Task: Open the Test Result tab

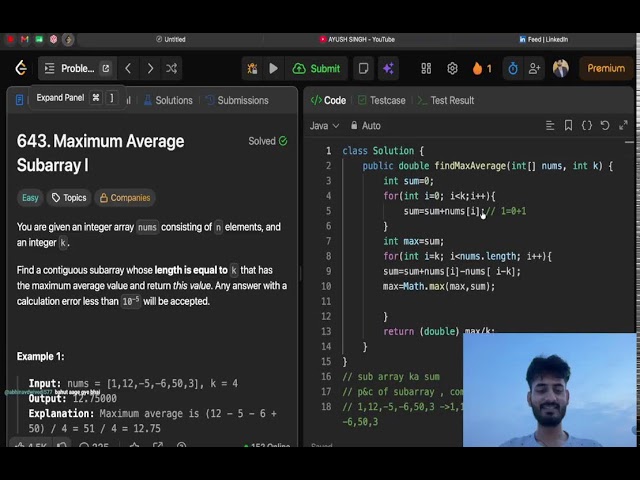Action: 446,100
